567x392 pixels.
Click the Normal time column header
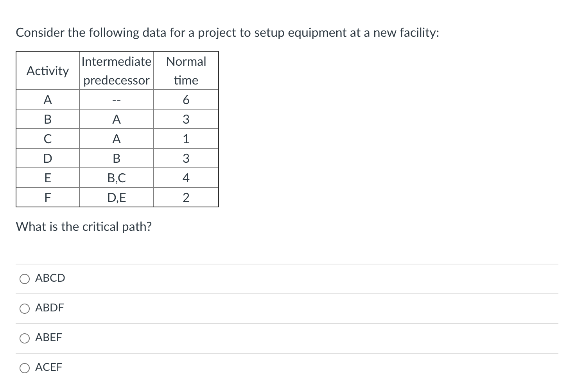(186, 71)
